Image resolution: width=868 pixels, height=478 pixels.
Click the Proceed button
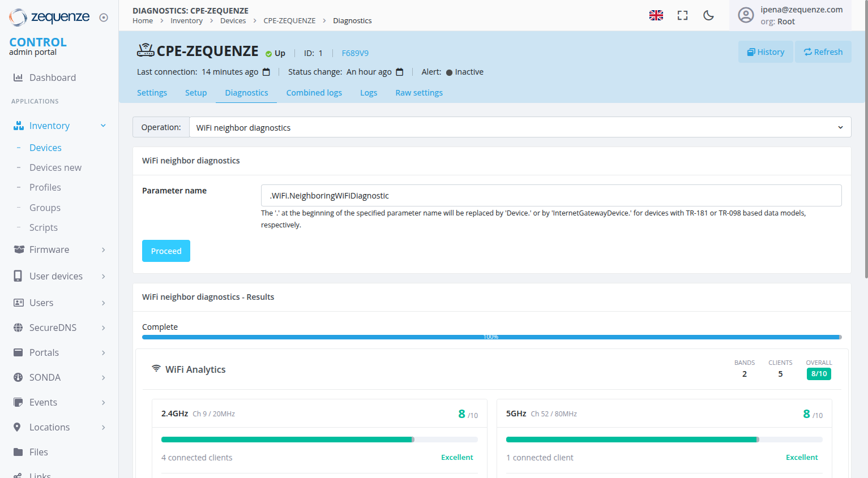pyautogui.click(x=166, y=251)
